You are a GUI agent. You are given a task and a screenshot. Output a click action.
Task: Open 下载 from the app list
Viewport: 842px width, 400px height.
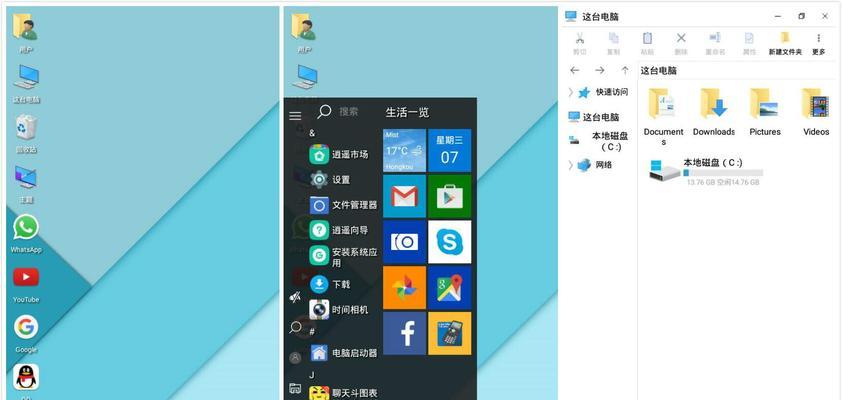330,284
